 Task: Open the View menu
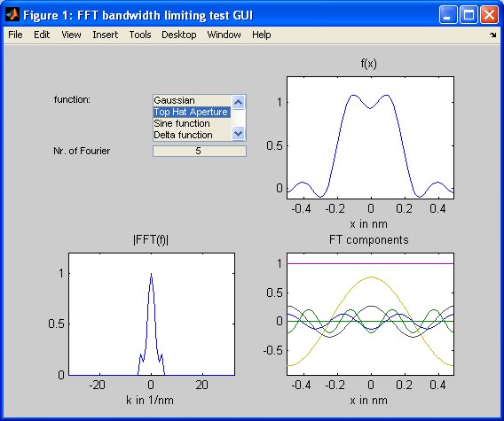[x=71, y=35]
